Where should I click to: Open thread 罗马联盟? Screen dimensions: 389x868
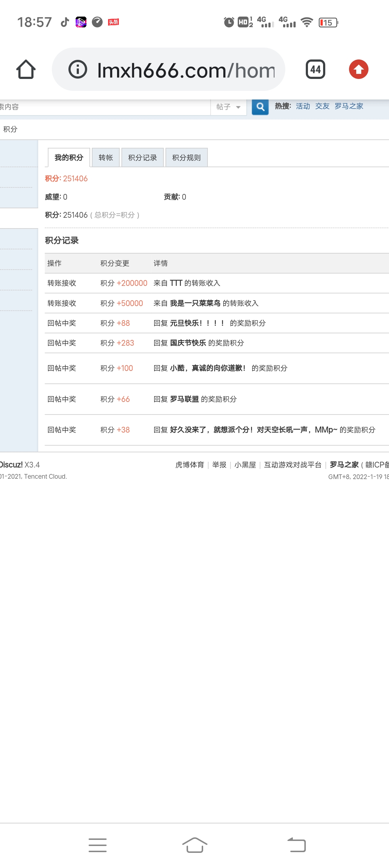[184, 399]
